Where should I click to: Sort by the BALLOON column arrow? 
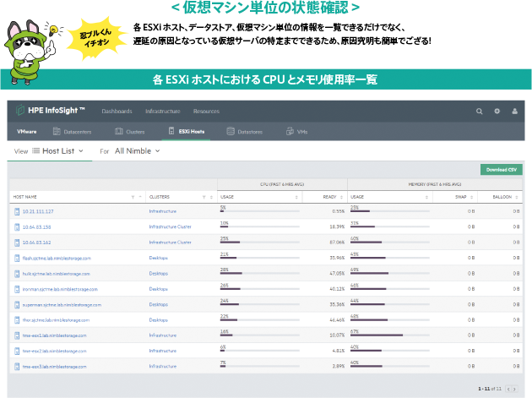517,197
